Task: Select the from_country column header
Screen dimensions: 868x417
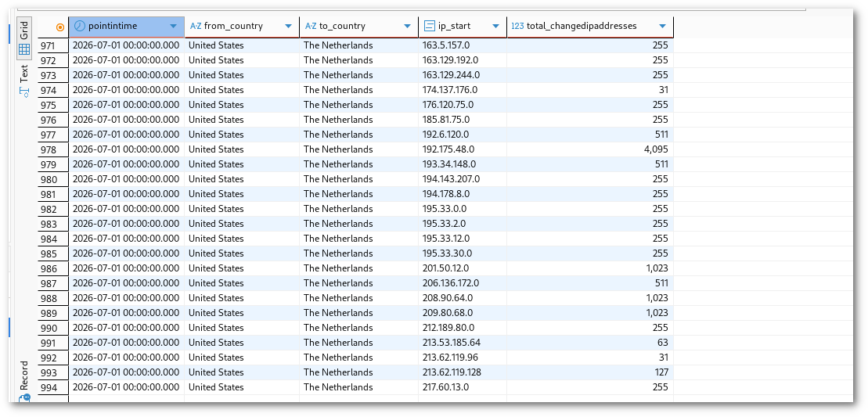Action: pos(242,27)
